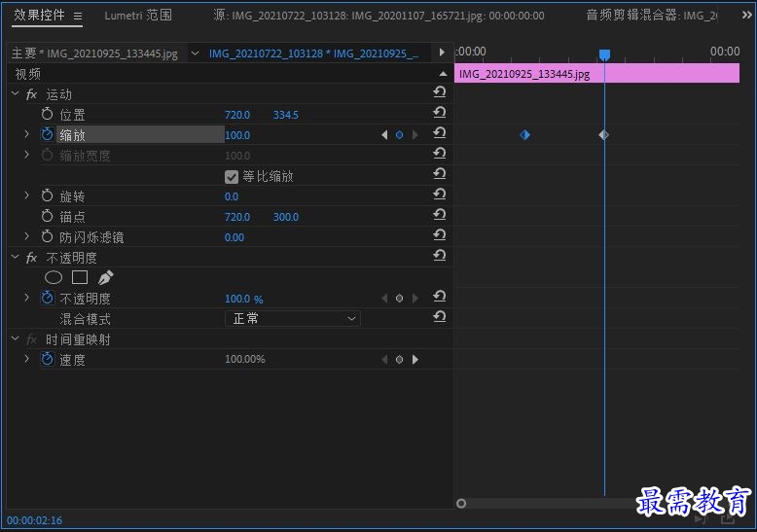Toggle the timeline view arrow button
Viewport: 757px width, 532px height.
coord(442,53)
